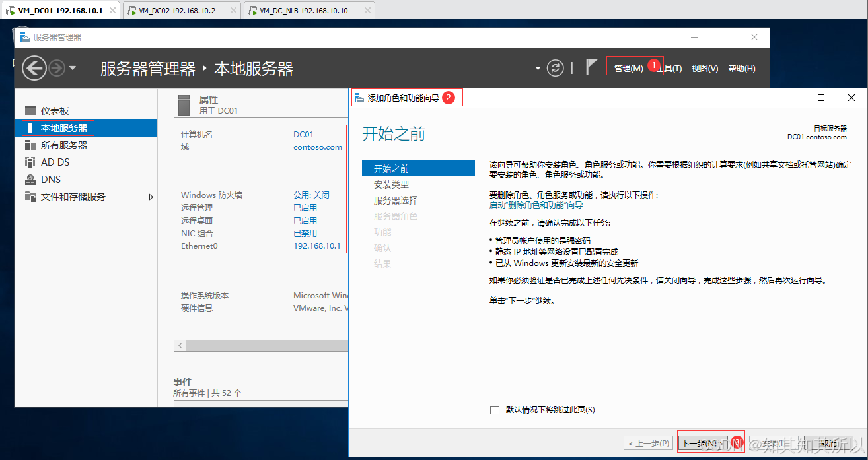Click the contoso.com domain link
The image size is (868, 460).
point(318,147)
